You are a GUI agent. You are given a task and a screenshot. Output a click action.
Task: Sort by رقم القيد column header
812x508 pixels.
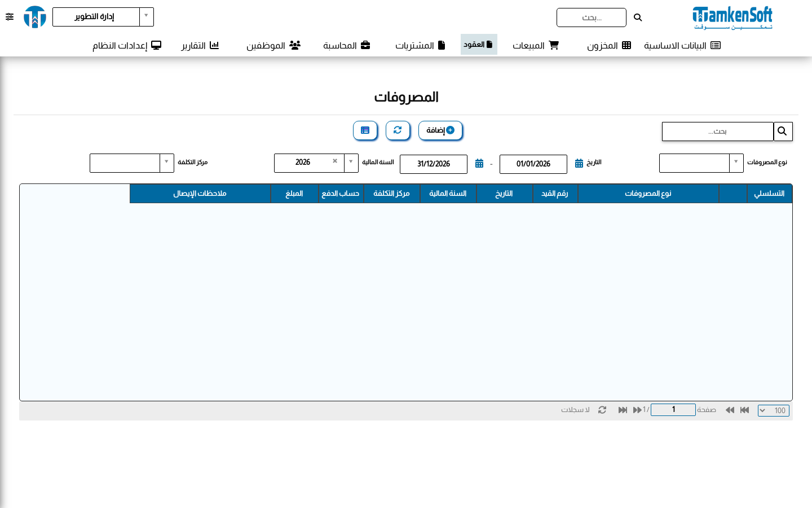click(x=555, y=194)
